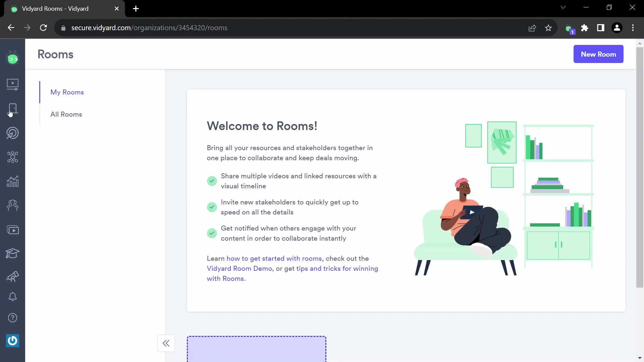Click the site lock icon in address bar
The height and width of the screenshot is (362, 644).
click(63, 28)
